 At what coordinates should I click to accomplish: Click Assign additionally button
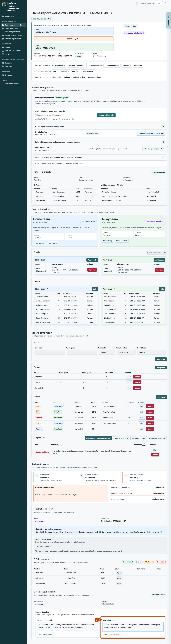point(106,115)
